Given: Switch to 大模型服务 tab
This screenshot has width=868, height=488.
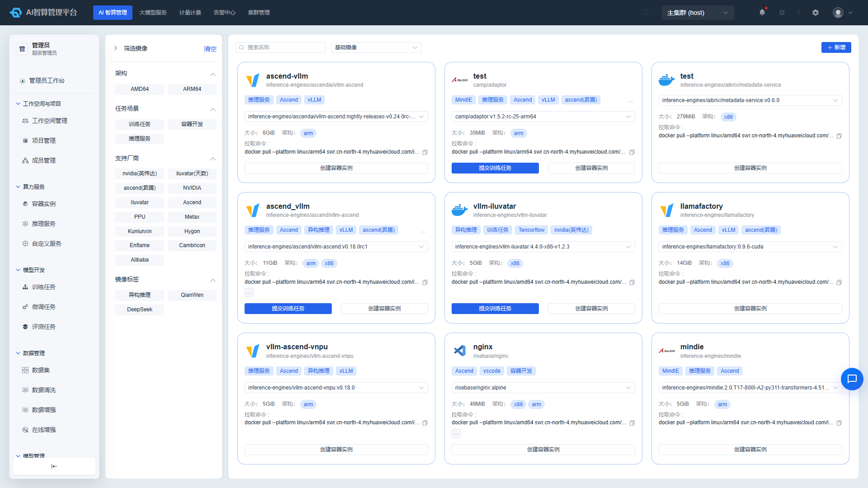Looking at the screenshot, I should pyautogui.click(x=153, y=13).
